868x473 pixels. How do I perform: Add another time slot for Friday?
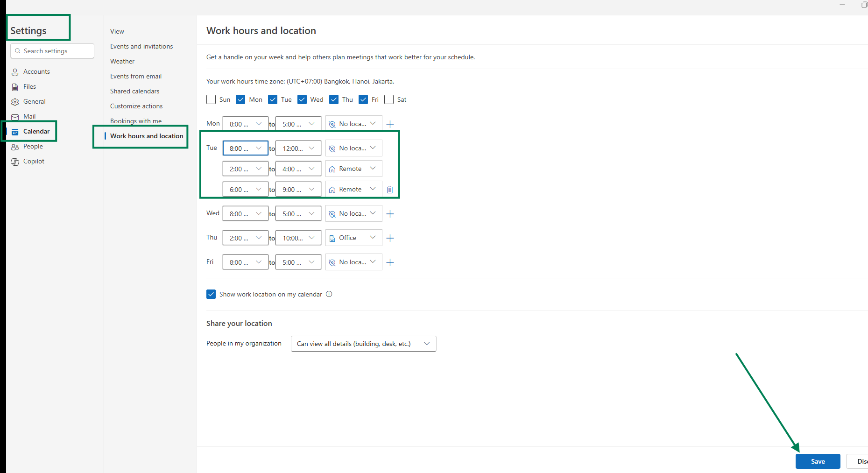point(390,262)
